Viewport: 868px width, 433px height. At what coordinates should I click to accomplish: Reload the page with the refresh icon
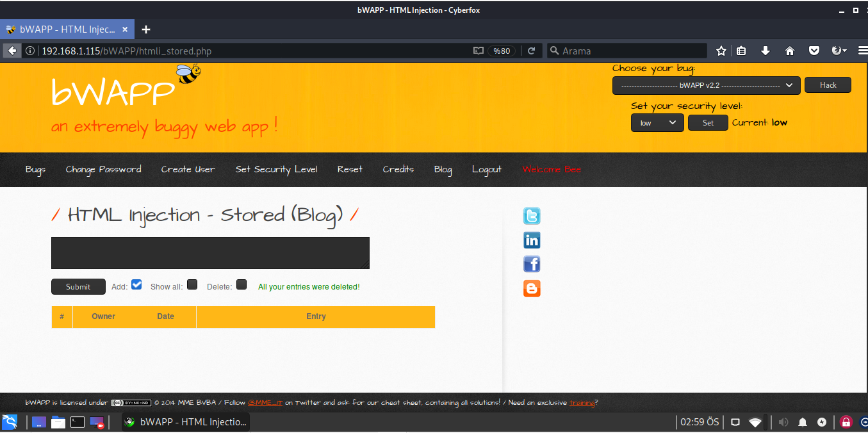[x=531, y=51]
